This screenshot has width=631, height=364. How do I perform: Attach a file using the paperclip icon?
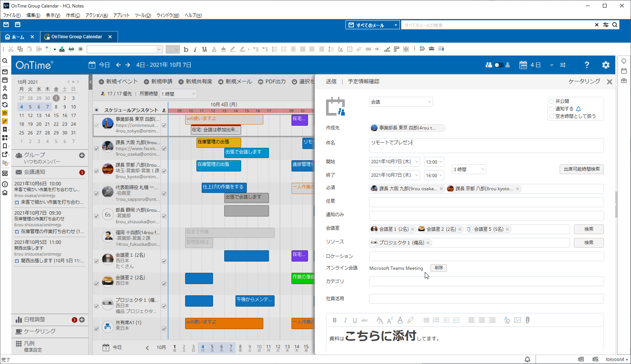point(527,320)
